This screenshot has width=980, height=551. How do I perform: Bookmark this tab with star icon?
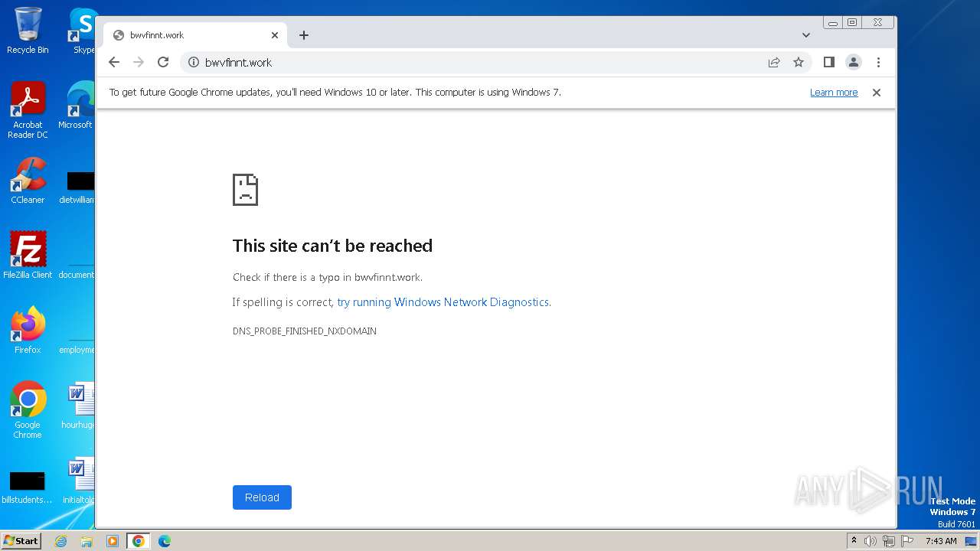pos(799,63)
